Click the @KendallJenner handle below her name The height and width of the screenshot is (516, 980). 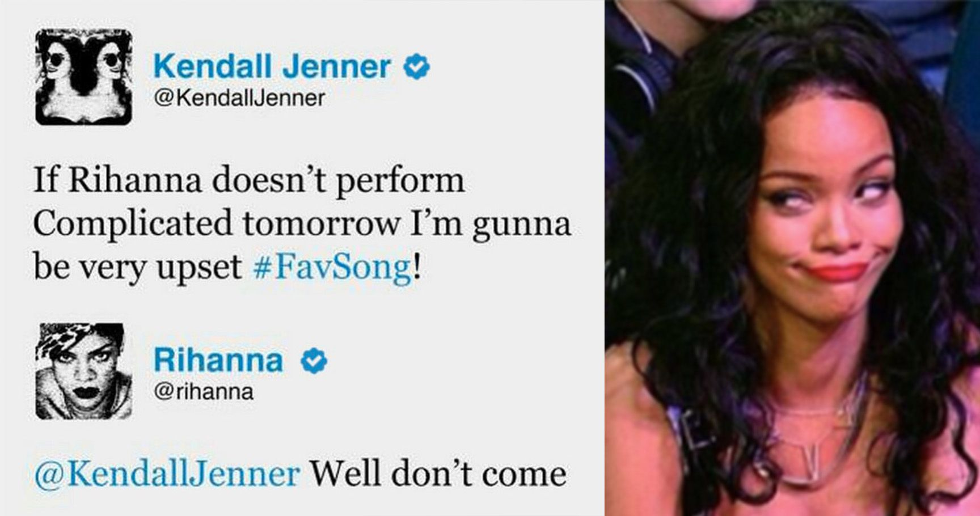pyautogui.click(x=239, y=98)
